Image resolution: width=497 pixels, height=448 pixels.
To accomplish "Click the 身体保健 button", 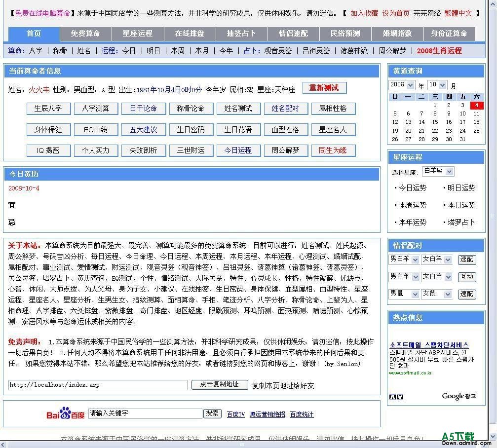I will coord(48,130).
